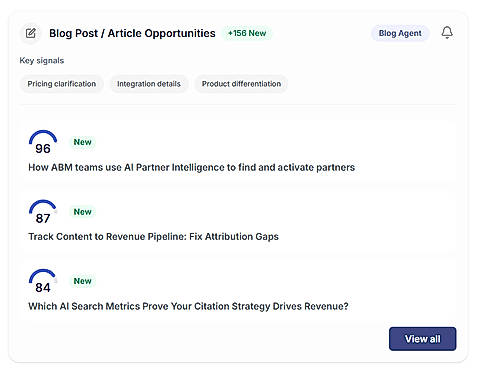Open Track Content to Revenue Pipeline article
Screen dimensions: 478x368
153,237
